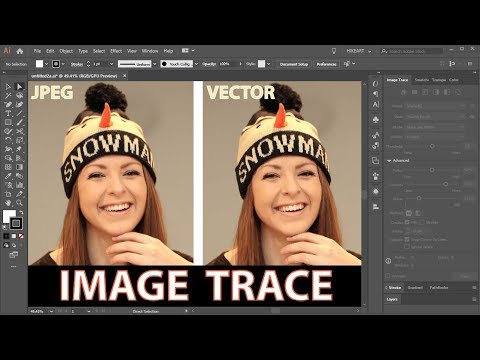
Task: Click the Auto-Color preset icon
Action: point(404,92)
